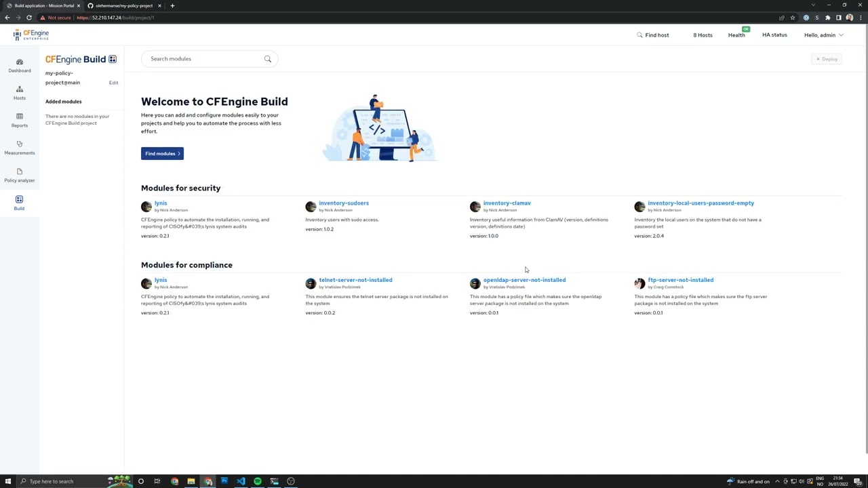This screenshot has height=488, width=868.
Task: Click the page vertical scrollbar
Action: pyautogui.click(x=865, y=239)
